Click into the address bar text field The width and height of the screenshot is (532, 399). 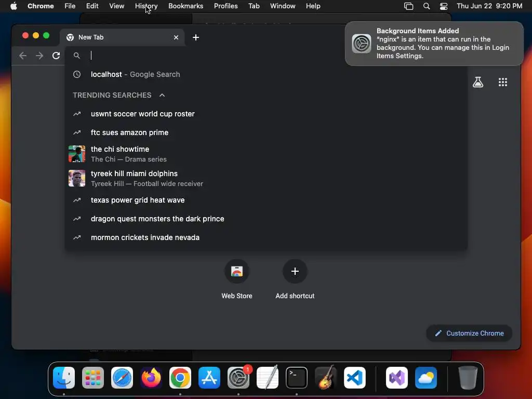click(217, 56)
